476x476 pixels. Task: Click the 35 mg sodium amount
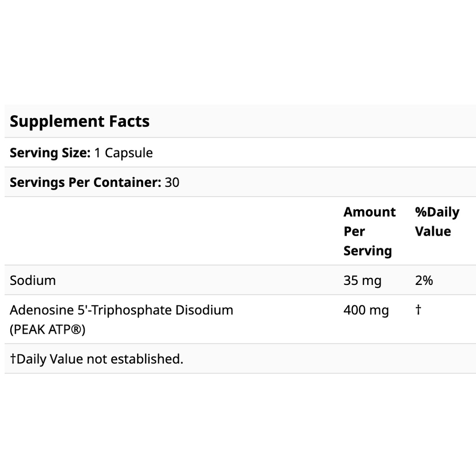pos(362,280)
